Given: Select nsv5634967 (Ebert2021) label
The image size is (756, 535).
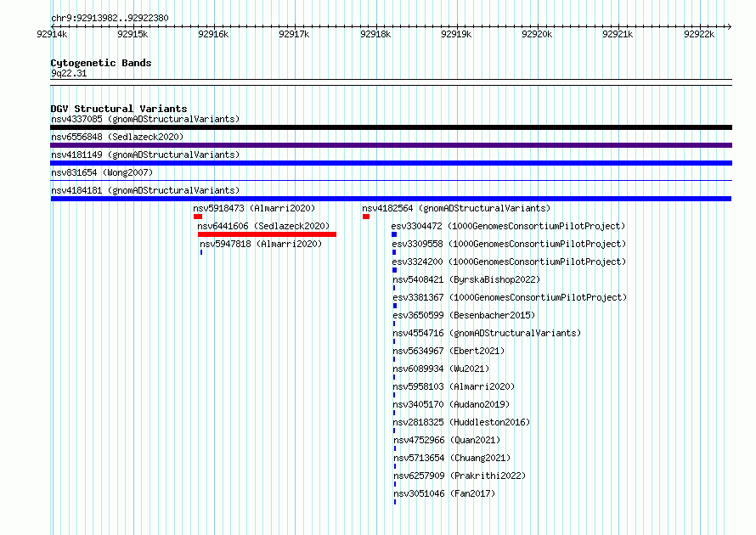Looking at the screenshot, I should pos(449,351).
